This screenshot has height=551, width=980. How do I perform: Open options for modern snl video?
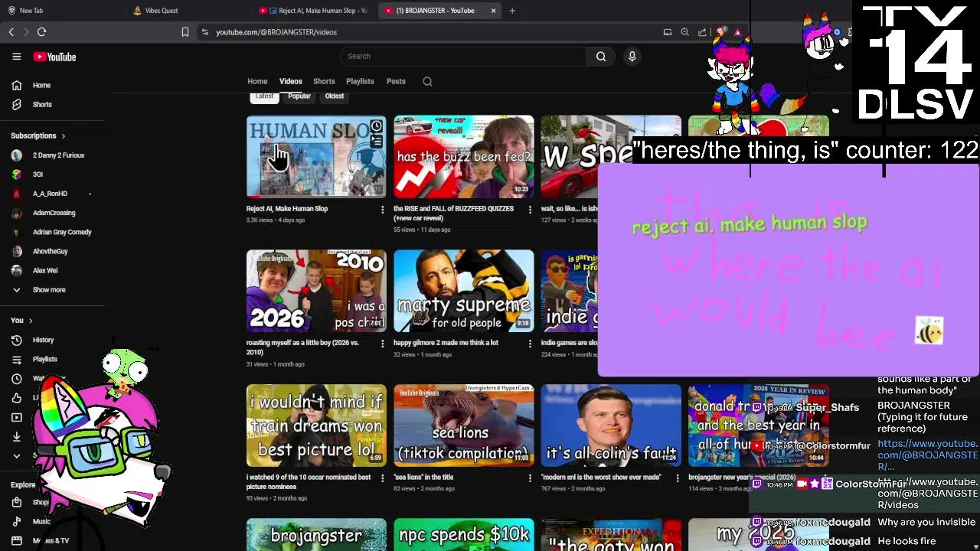[x=677, y=478]
